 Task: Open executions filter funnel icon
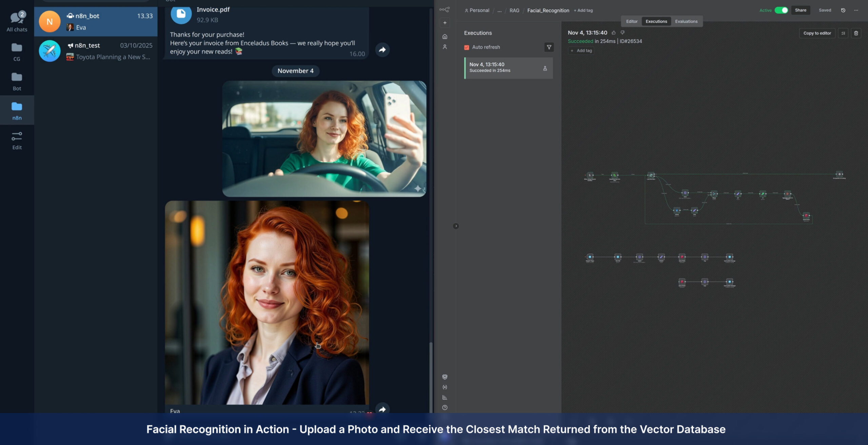pyautogui.click(x=549, y=47)
